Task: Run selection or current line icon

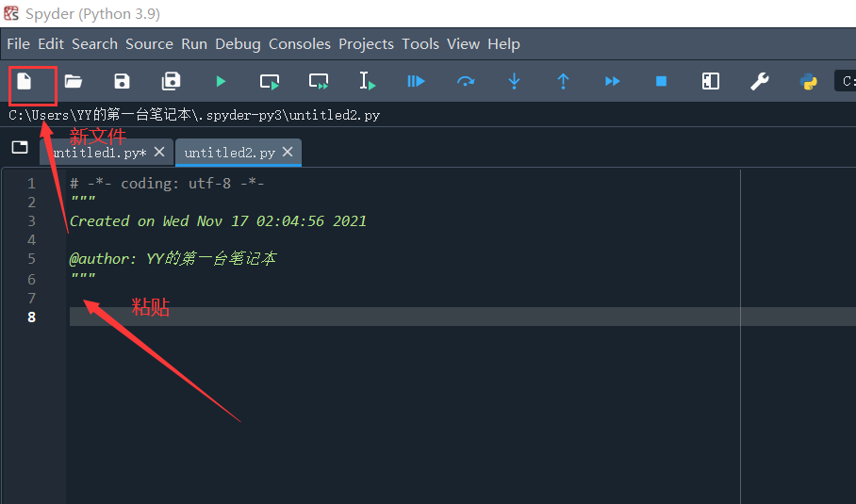Action: pos(368,81)
